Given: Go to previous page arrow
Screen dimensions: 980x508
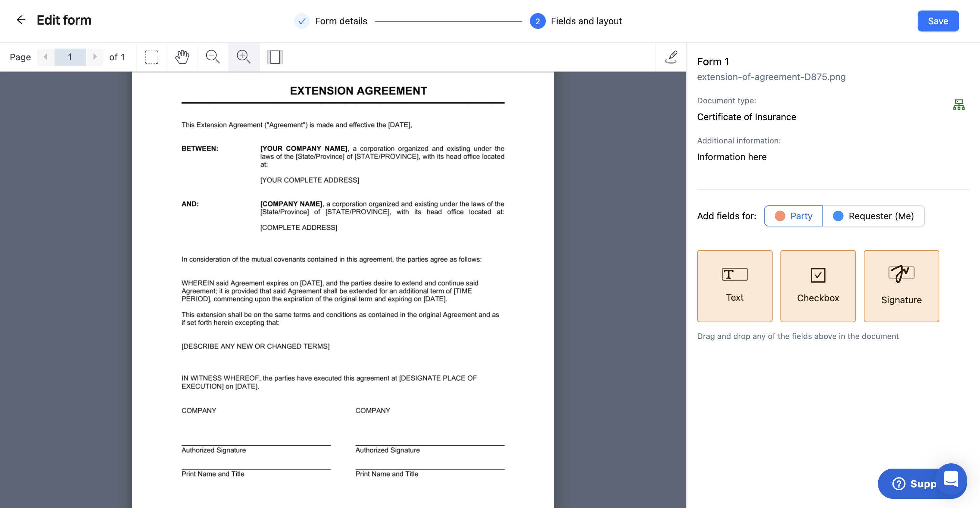Looking at the screenshot, I should [x=46, y=57].
